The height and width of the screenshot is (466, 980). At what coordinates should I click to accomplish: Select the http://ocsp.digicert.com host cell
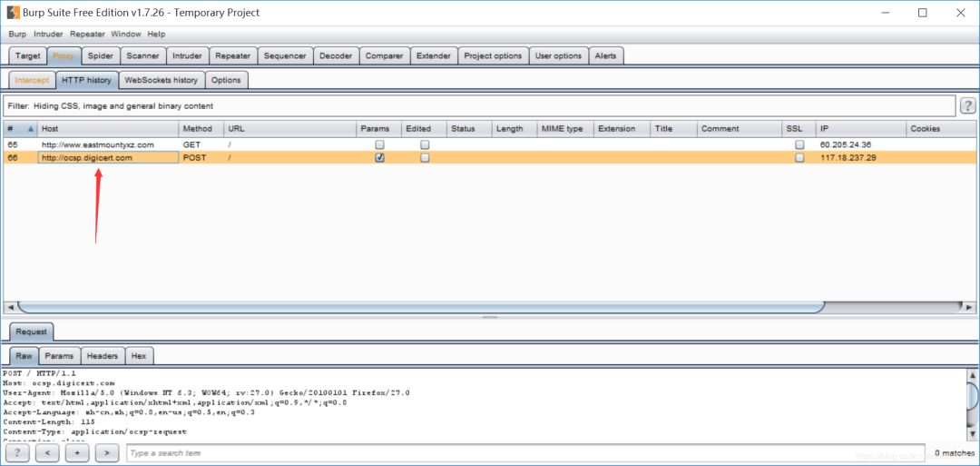coord(107,158)
